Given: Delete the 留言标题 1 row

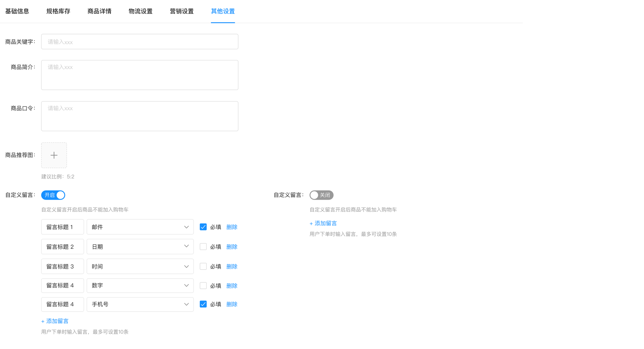Looking at the screenshot, I should tap(232, 227).
